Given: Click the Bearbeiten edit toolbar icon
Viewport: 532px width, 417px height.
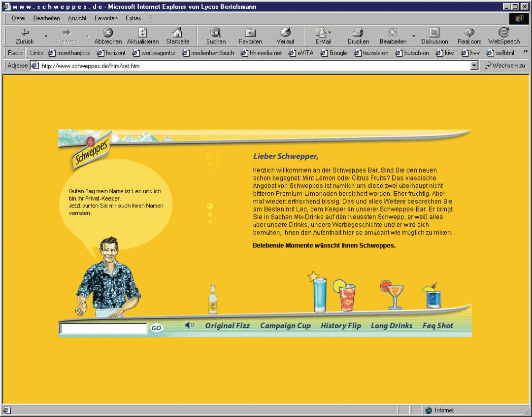Looking at the screenshot, I should tap(393, 35).
